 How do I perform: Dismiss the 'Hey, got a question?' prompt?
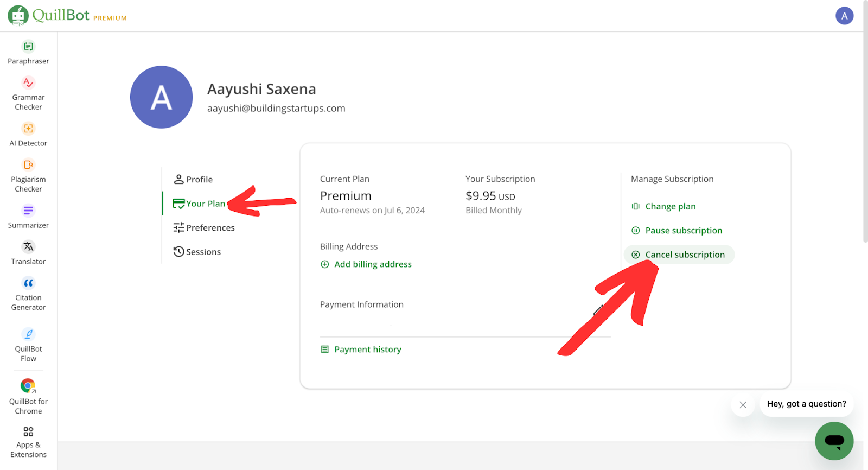click(x=743, y=405)
